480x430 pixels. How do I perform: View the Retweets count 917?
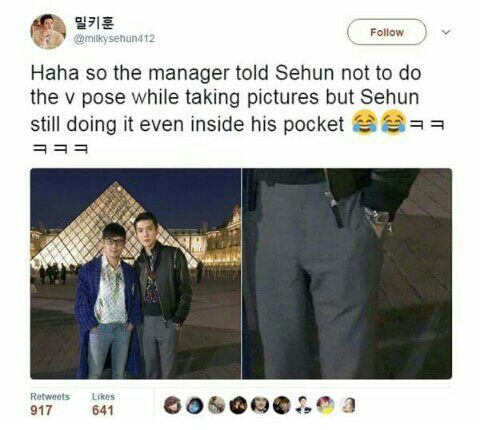(41, 410)
